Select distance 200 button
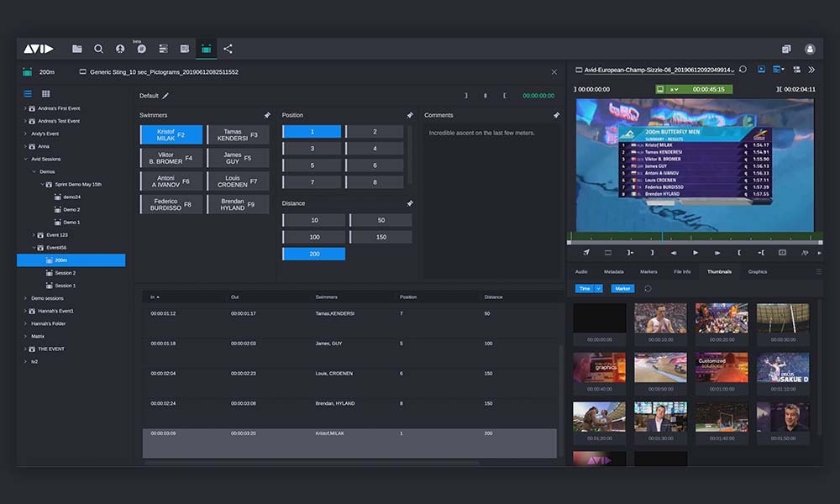Image resolution: width=840 pixels, height=504 pixels. (x=314, y=254)
